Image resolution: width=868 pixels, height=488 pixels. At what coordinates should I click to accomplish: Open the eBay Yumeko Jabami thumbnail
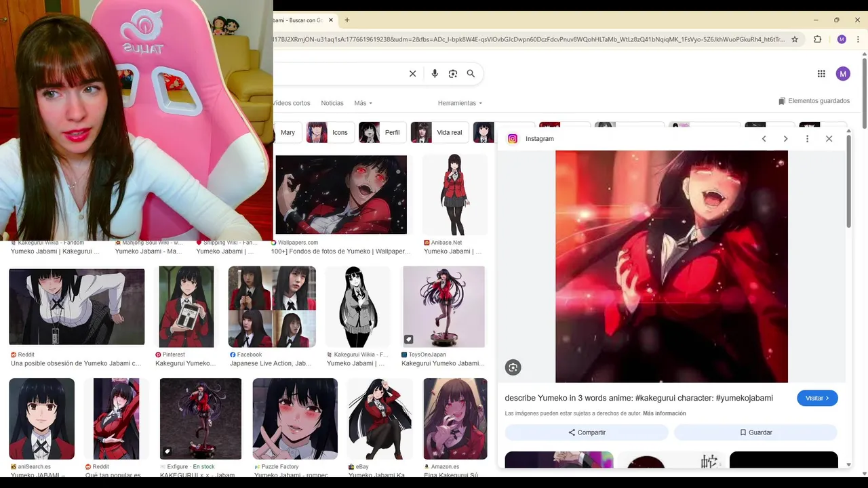click(x=379, y=419)
